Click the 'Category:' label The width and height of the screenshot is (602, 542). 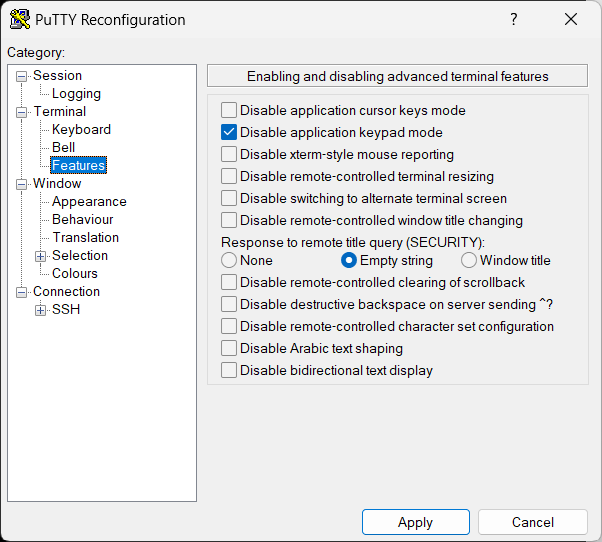tap(36, 53)
